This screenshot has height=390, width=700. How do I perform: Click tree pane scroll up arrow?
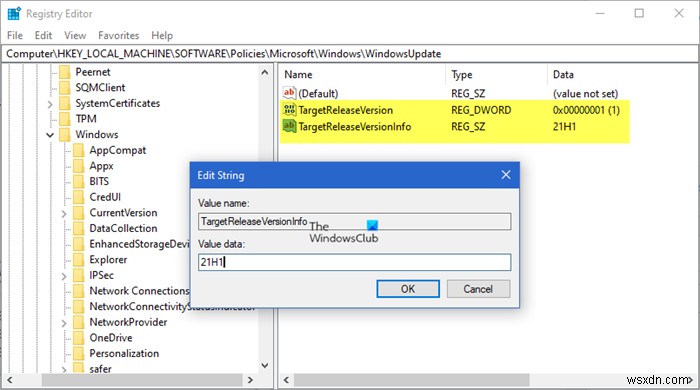tap(265, 72)
